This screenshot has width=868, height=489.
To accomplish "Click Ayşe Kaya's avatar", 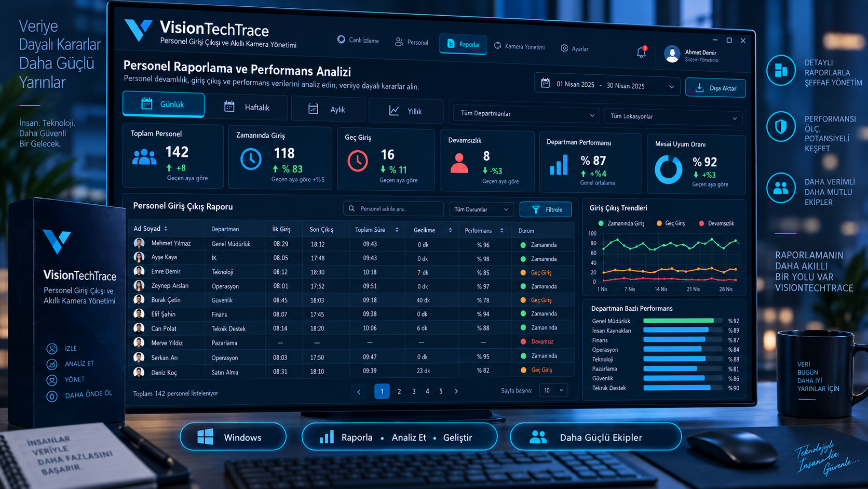I will [139, 257].
